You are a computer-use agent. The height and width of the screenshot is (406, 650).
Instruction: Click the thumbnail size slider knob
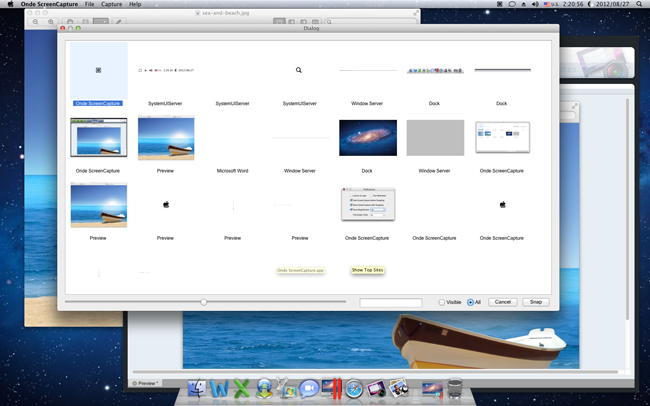[x=203, y=302]
